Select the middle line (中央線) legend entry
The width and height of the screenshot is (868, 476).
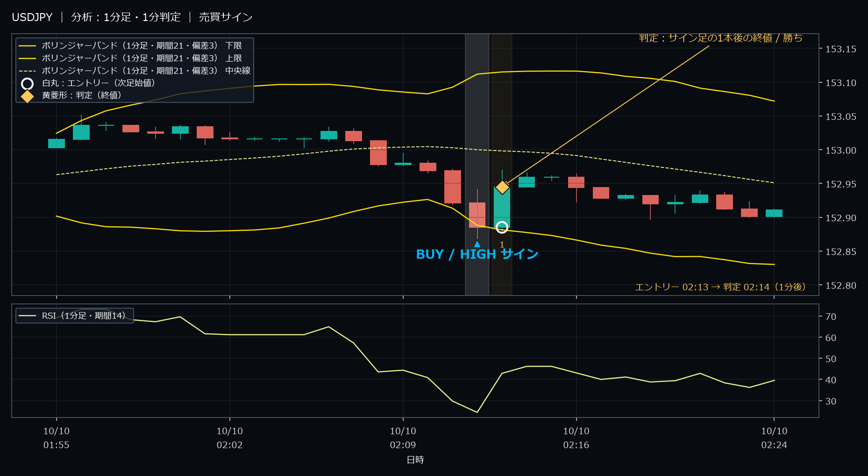pyautogui.click(x=135, y=71)
